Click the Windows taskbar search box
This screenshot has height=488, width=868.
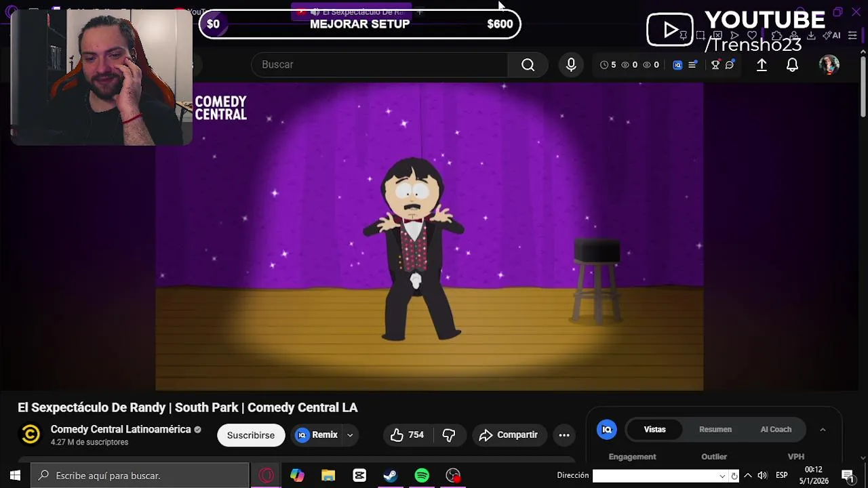tap(140, 476)
